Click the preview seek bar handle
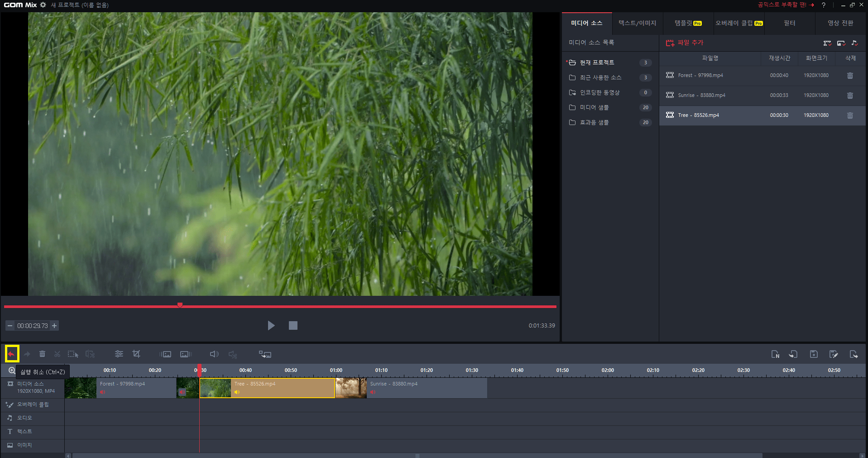Screen dimensions: 868x458 [180, 305]
